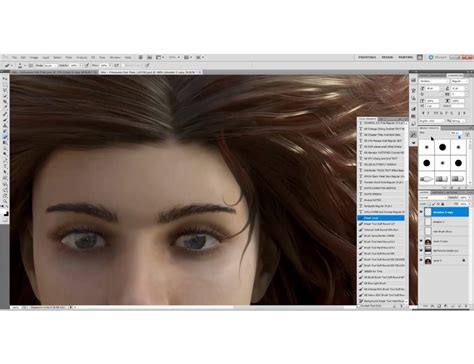Open the Filter menu
The height and width of the screenshot is (364, 474).
(69, 57)
